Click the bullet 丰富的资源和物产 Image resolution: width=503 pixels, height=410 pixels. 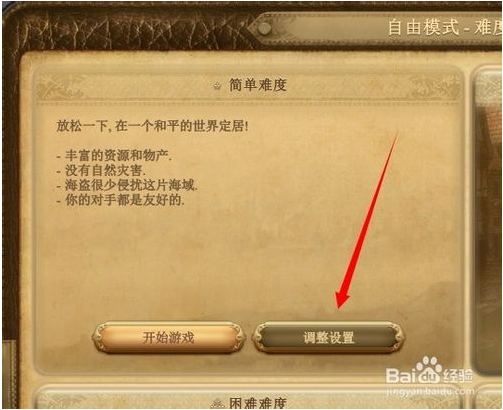pyautogui.click(x=114, y=155)
